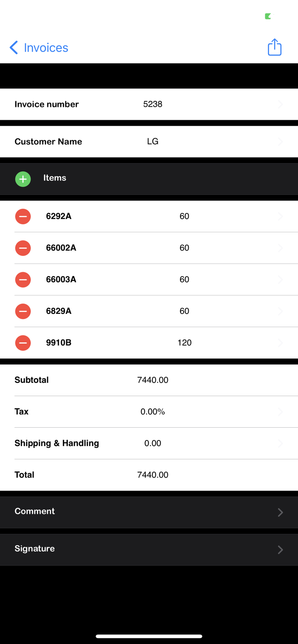Screen dimensions: 298x644
Task: Expand item 9910B details via its chevron
Action: (280, 343)
